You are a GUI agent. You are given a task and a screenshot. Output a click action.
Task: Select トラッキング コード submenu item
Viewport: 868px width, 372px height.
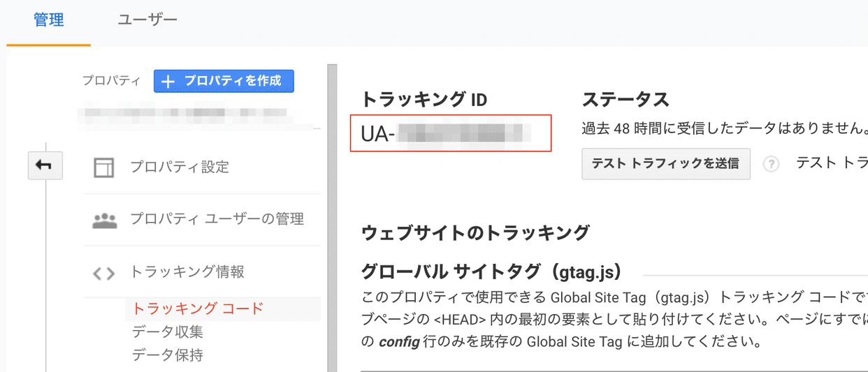198,308
